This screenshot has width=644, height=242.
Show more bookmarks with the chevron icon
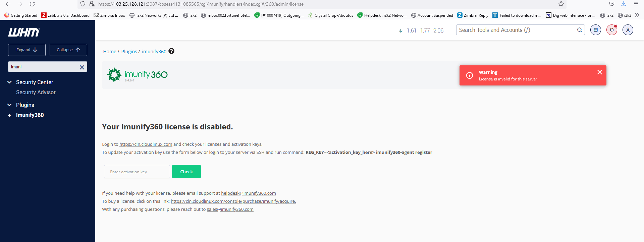tap(637, 15)
